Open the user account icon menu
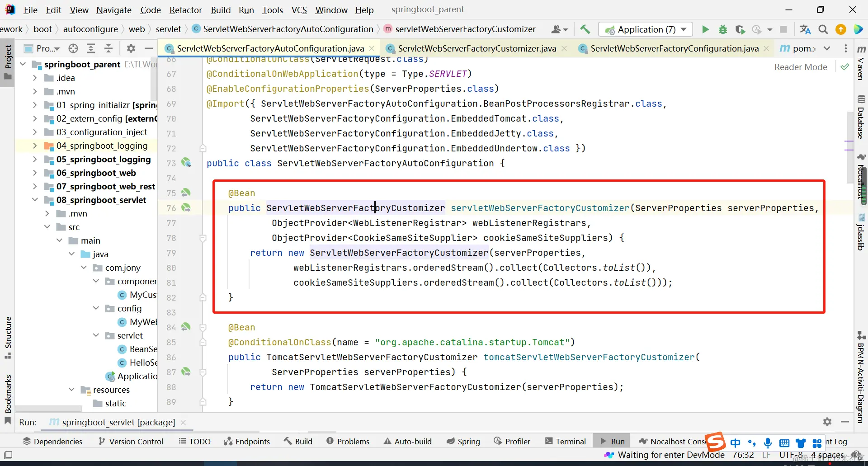The image size is (868, 466). point(559,29)
